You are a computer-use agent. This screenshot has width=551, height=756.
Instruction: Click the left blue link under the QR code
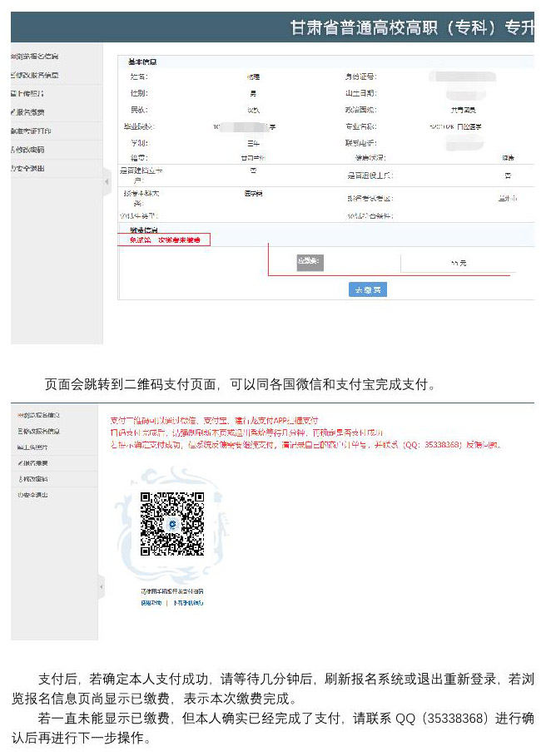point(151,603)
